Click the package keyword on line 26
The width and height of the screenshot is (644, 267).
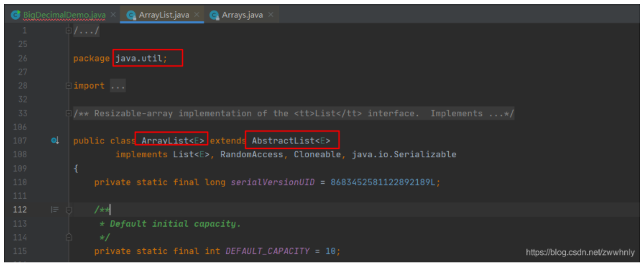pyautogui.click(x=92, y=58)
